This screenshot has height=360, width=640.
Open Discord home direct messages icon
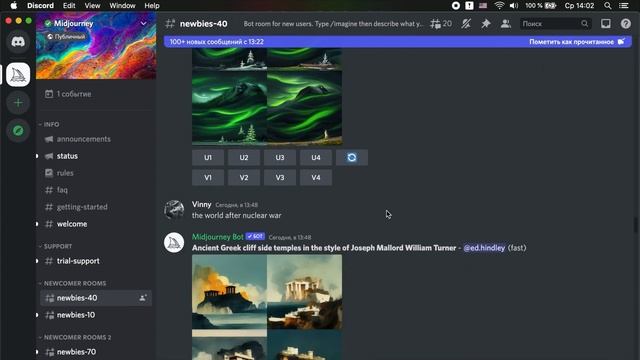[x=18, y=42]
